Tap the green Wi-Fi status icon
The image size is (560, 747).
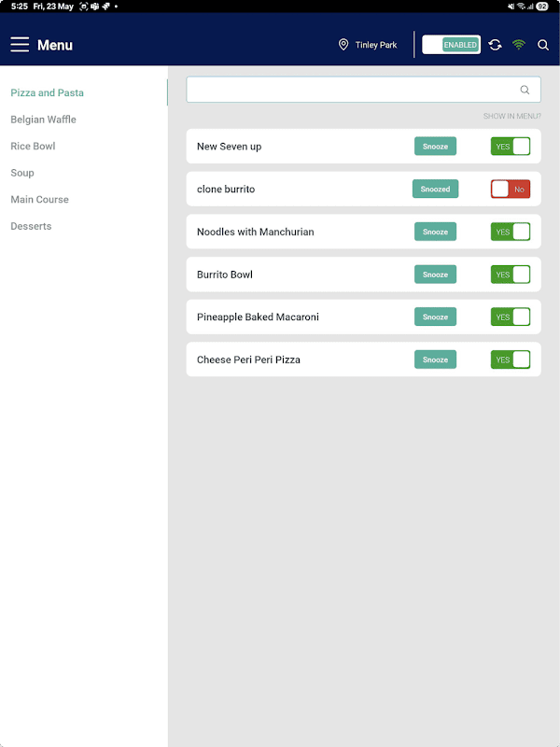(519, 45)
